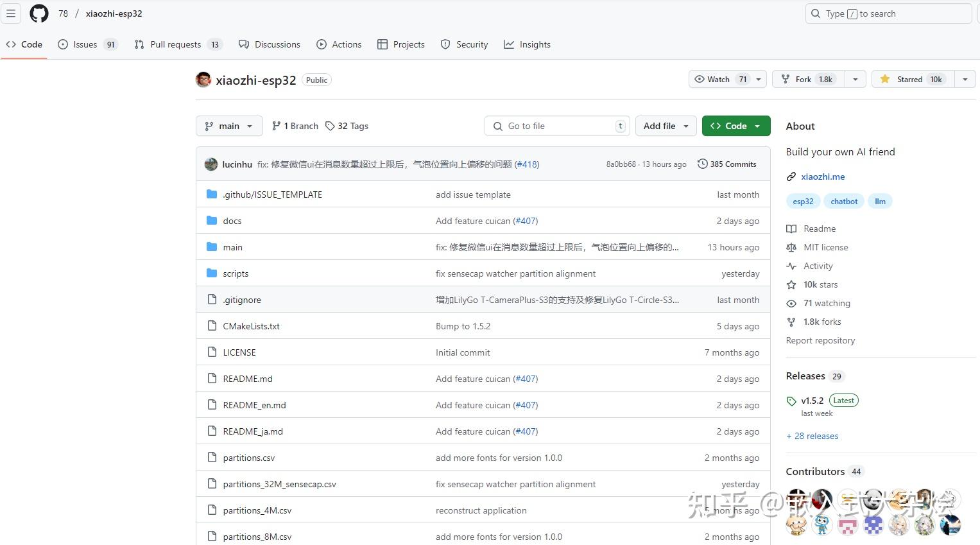Open the docs folder icon
Screen dimensions: 980x545
point(212,220)
